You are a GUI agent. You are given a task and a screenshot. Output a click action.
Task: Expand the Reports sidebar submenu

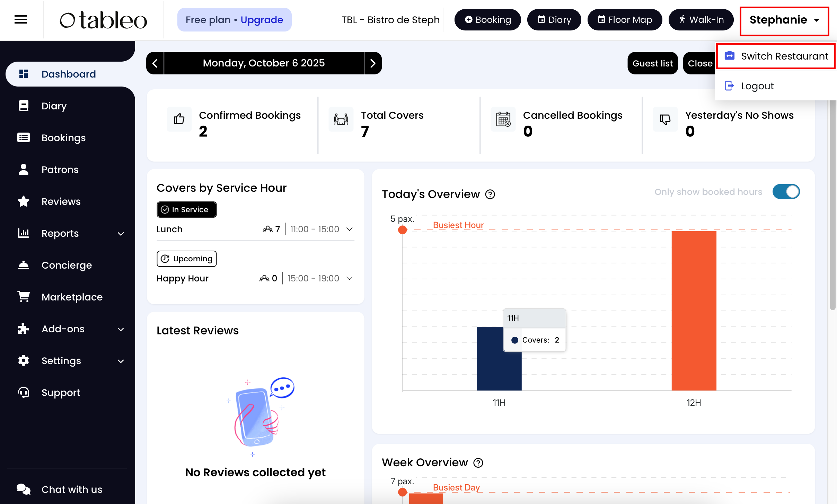[x=121, y=234]
